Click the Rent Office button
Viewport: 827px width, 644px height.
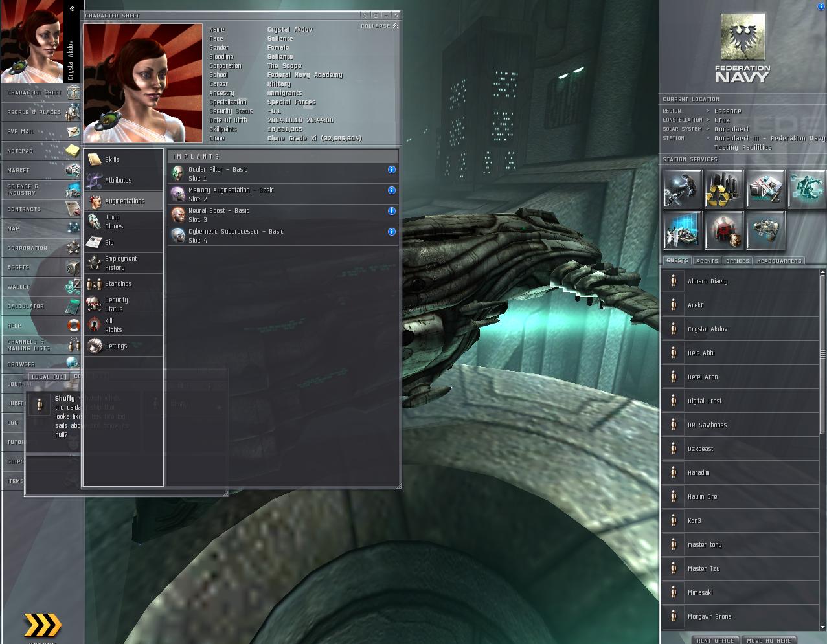715,639
